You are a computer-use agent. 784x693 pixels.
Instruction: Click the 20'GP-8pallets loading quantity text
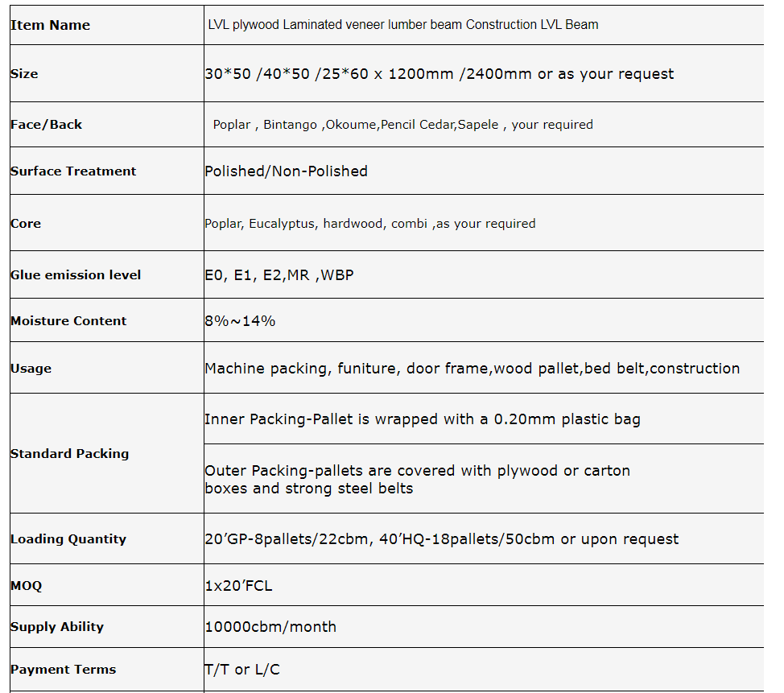point(441,539)
